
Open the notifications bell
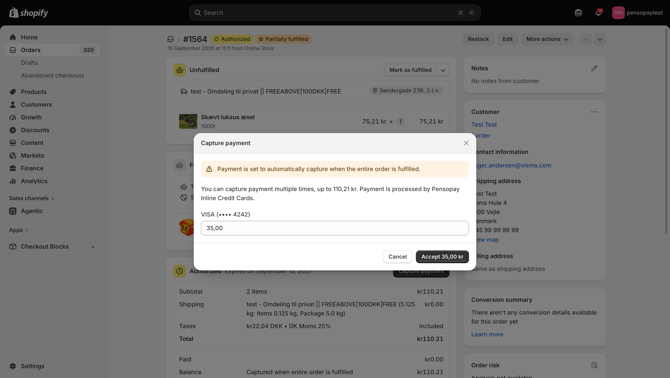click(x=598, y=13)
